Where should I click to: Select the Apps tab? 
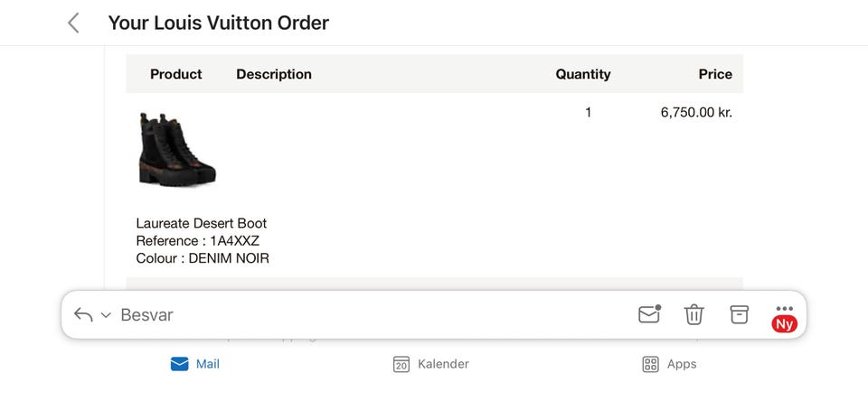[x=669, y=364]
